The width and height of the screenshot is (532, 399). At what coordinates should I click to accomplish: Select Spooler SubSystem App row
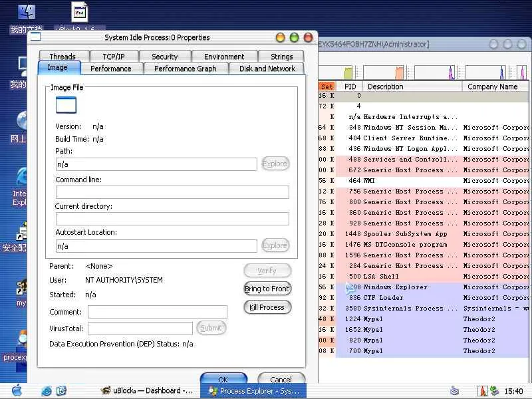tap(424, 234)
